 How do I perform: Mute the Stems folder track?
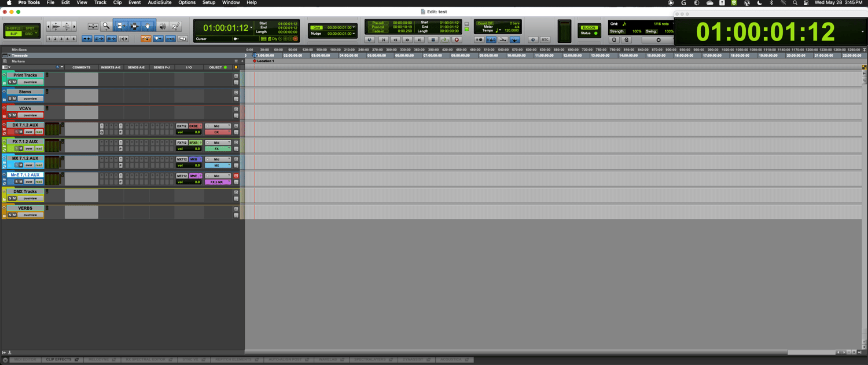coord(14,98)
